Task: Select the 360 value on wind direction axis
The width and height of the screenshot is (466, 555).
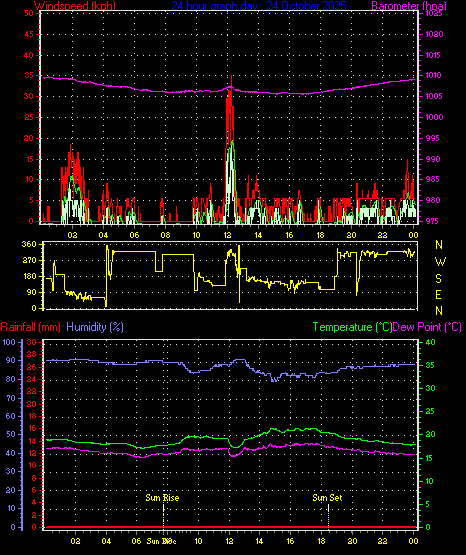Action: coord(29,244)
